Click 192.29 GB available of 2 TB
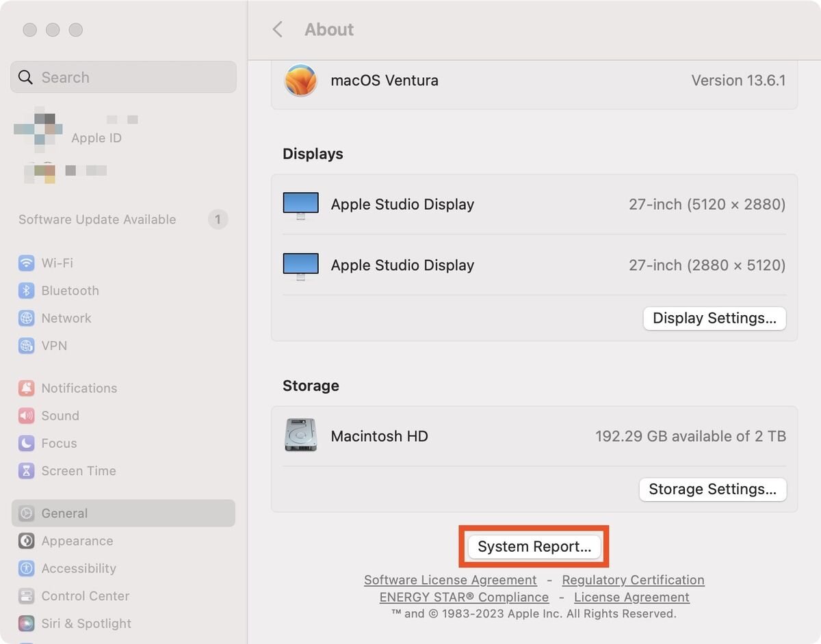Image resolution: width=821 pixels, height=644 pixels. (690, 436)
